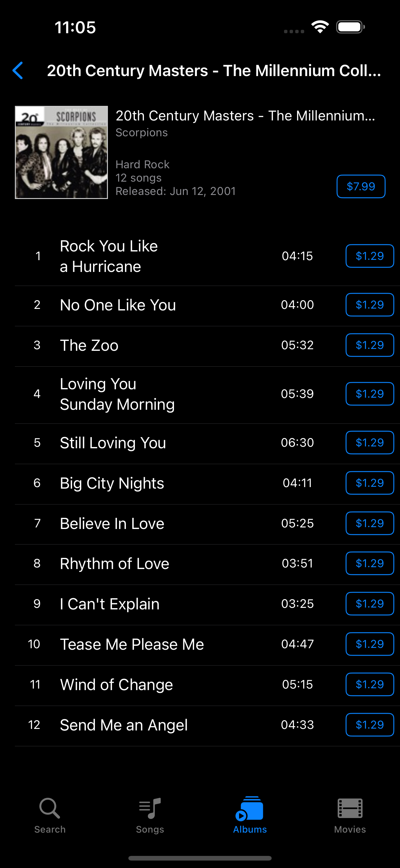Select the Albums tab icon

(250, 808)
